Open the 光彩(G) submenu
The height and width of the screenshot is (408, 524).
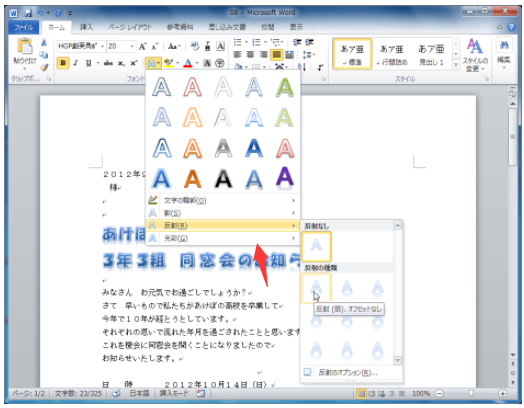point(223,238)
